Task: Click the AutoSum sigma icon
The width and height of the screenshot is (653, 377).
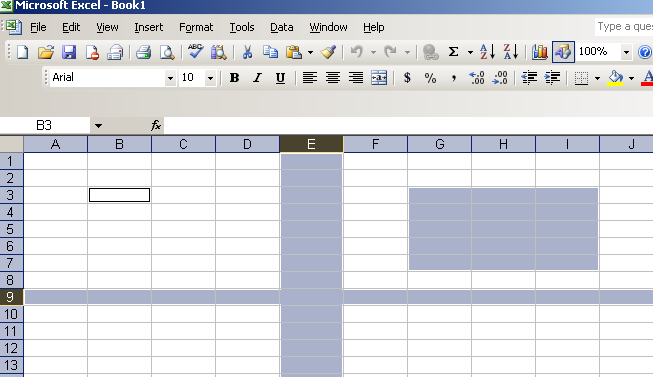Action: (x=454, y=52)
